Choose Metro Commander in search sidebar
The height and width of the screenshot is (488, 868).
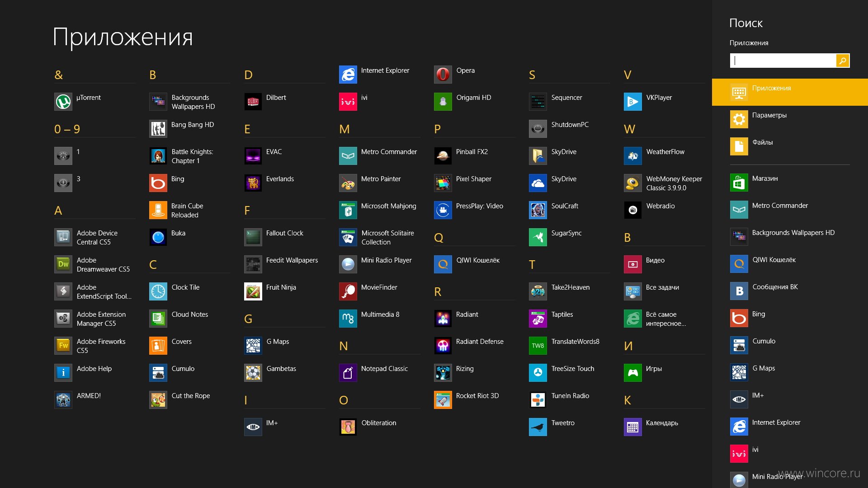point(790,210)
